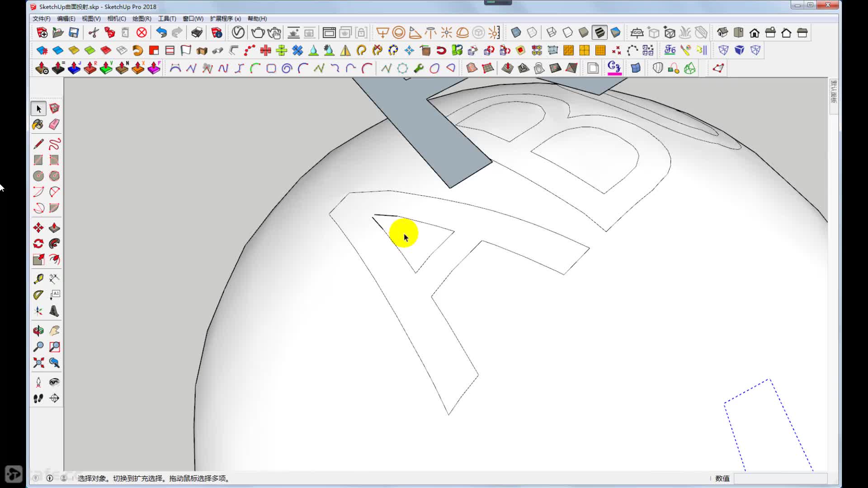This screenshot has width=868, height=488.
Task: Toggle the Shaded face style
Action: coord(584,33)
